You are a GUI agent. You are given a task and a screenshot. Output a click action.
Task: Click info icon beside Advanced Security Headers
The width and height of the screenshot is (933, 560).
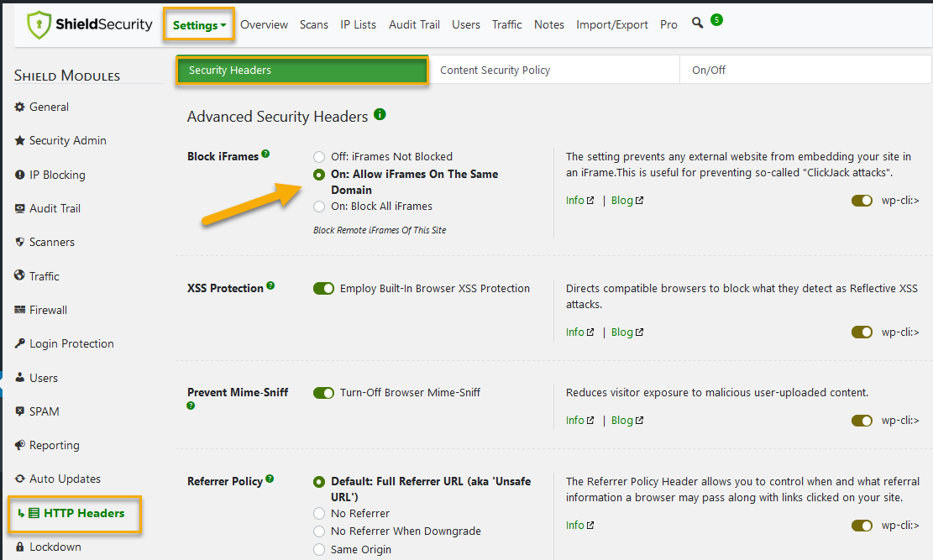[380, 114]
